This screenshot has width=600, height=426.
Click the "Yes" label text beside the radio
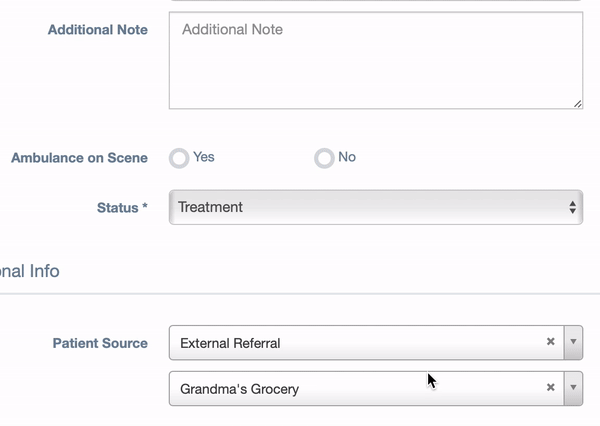tap(204, 157)
